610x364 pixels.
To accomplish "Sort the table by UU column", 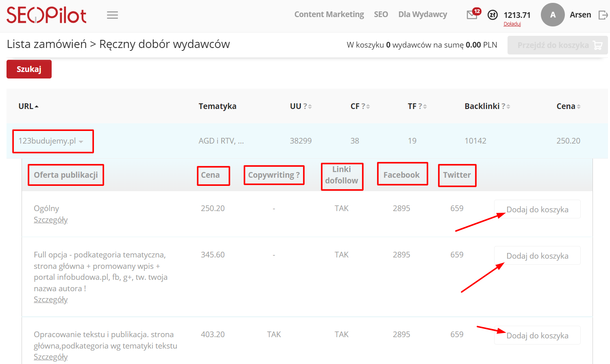I will (309, 107).
